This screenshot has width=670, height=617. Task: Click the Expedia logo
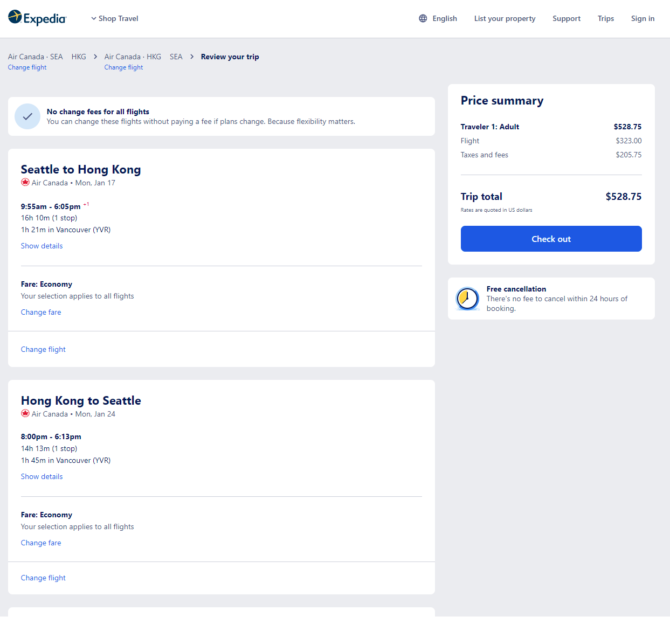(37, 18)
